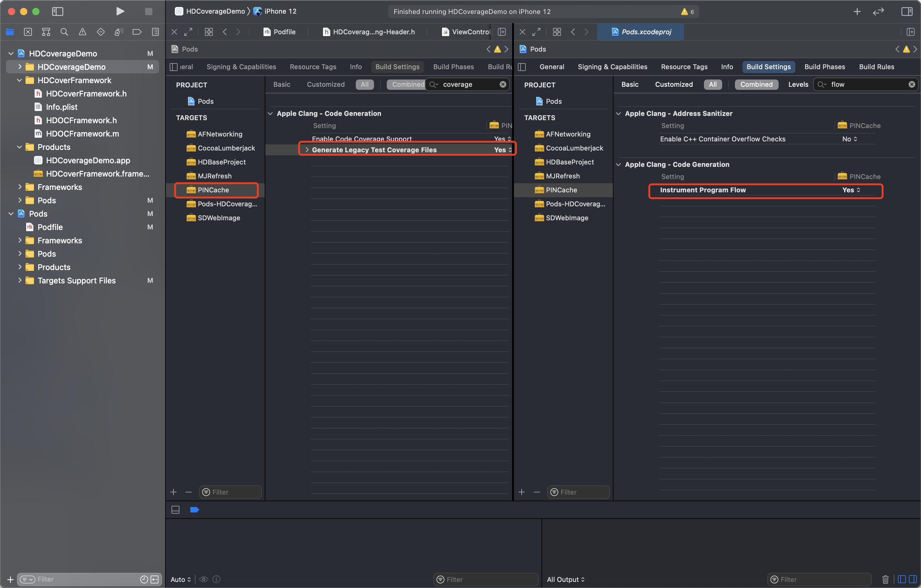
Task: Click the blue breakpoint toggle in debug bar
Action: pyautogui.click(x=194, y=510)
